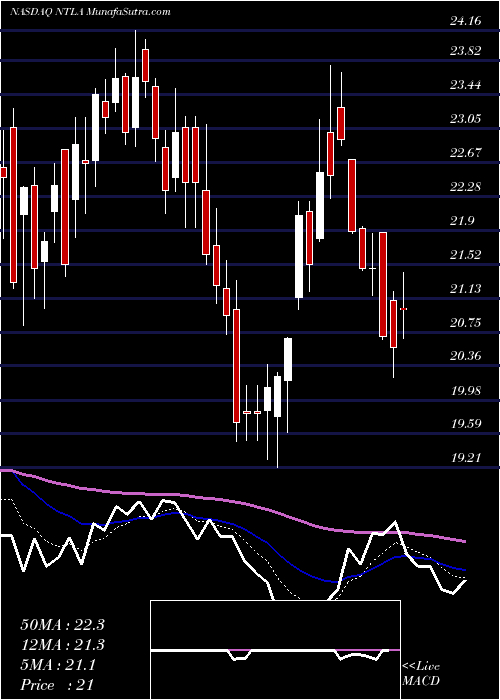This screenshot has width=500, height=700.
Task: Click the 21.52 price axis label
Action: [x=466, y=254]
